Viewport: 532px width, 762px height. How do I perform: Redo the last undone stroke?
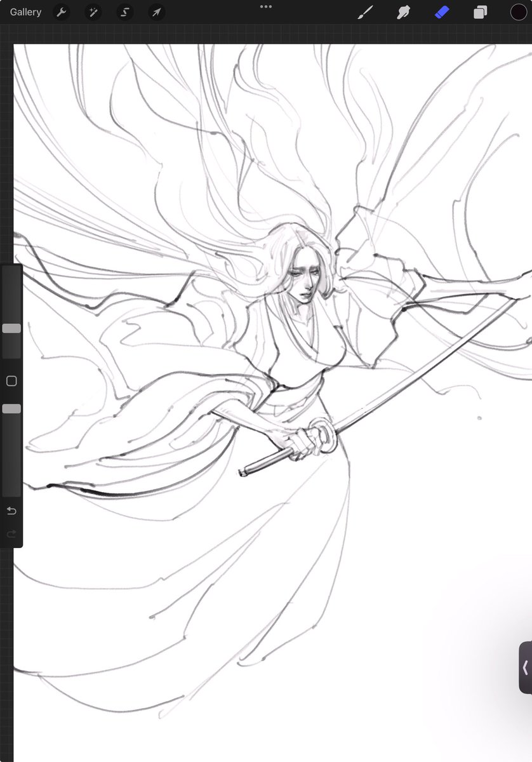click(x=11, y=535)
